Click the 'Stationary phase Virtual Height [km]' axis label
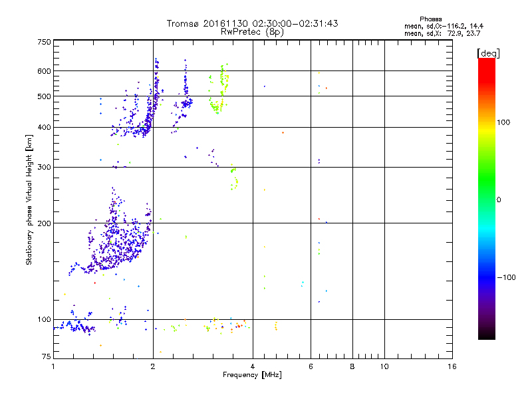 pos(29,199)
